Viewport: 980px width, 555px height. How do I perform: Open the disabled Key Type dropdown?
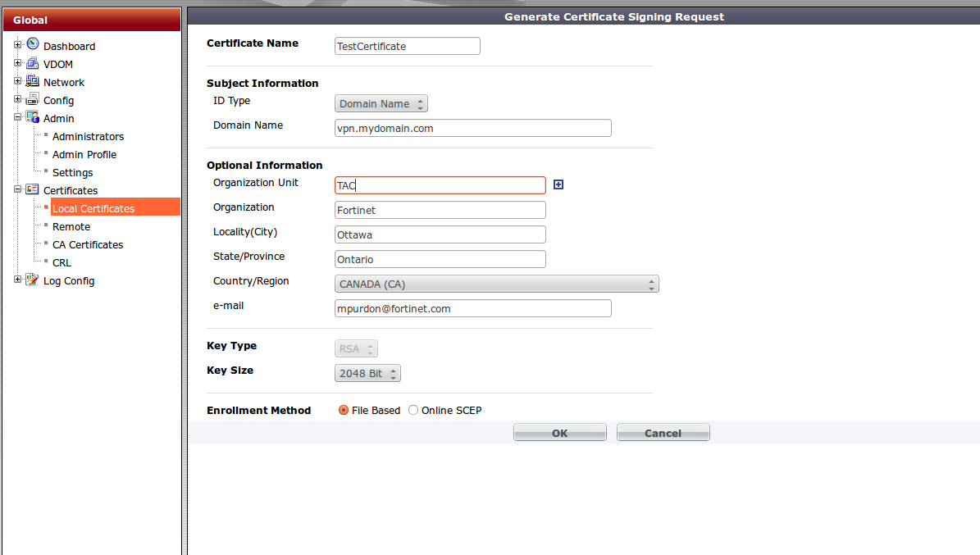click(x=356, y=348)
